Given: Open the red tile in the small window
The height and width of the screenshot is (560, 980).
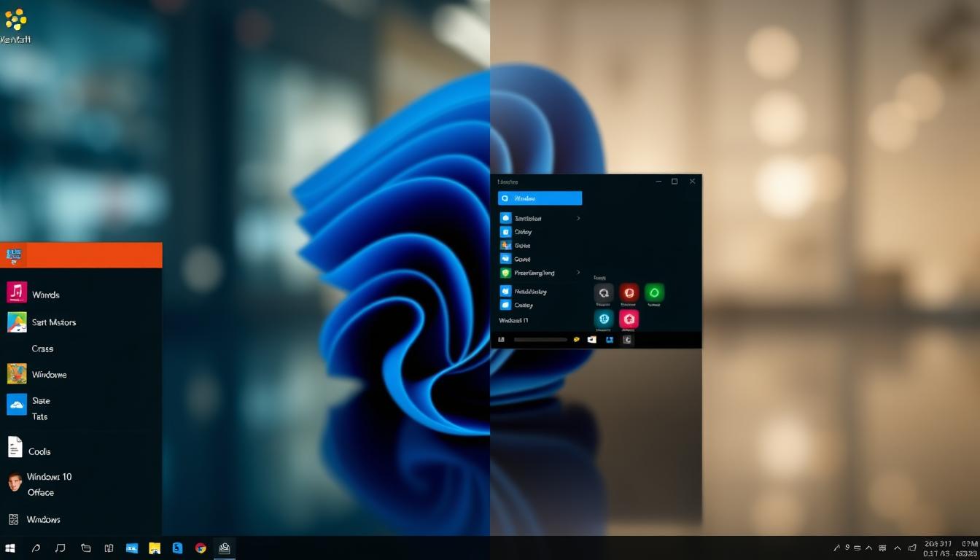Looking at the screenshot, I should 629,293.
